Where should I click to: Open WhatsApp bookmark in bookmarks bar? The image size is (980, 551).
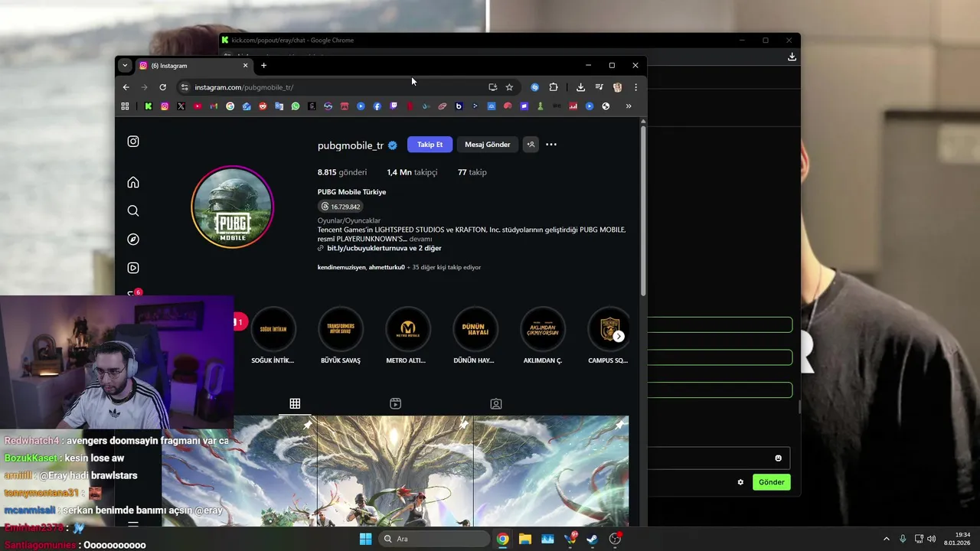[296, 106]
